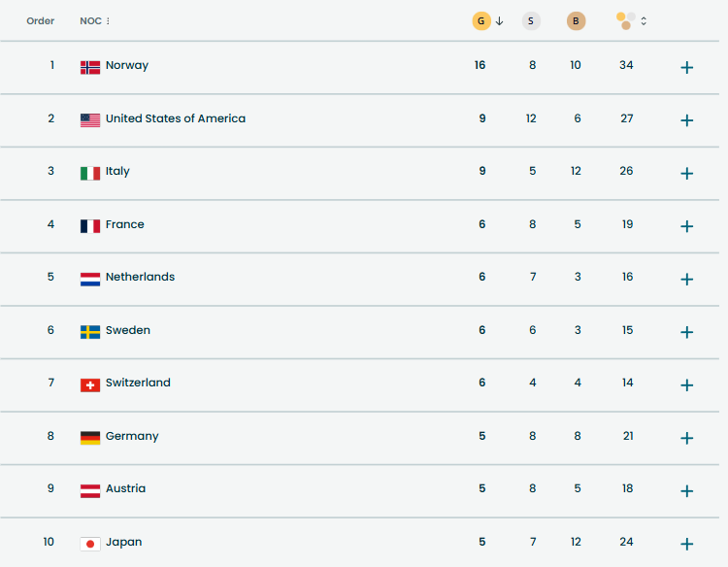Expand the Italy row details
Image resolution: width=728 pixels, height=567 pixels.
[687, 173]
